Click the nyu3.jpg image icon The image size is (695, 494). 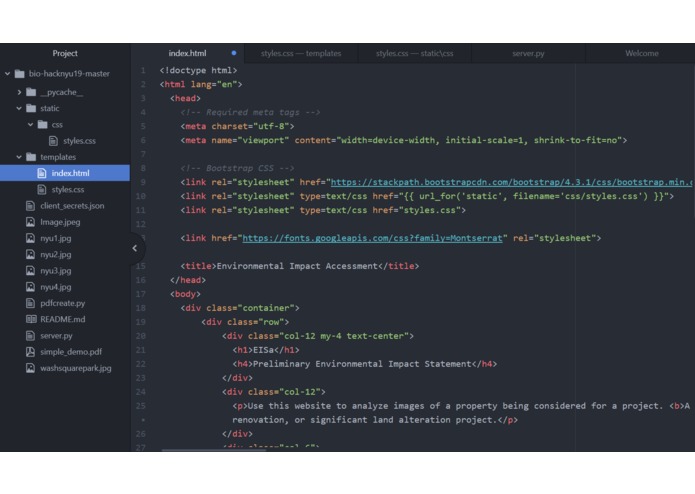pos(30,271)
